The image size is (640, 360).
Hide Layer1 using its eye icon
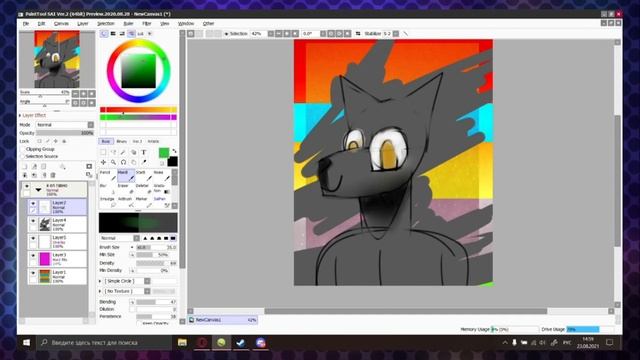click(33, 273)
